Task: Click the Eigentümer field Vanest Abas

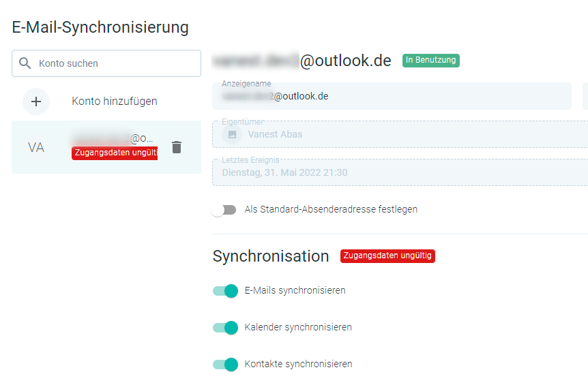Action: [x=400, y=134]
